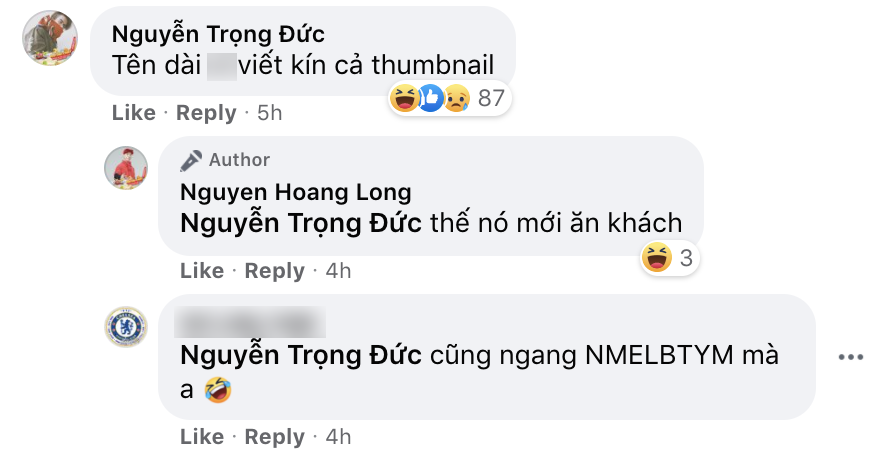Open Nguyễn Trọng Đức name link in top comment
Screen dimensions: 880x456
(x=218, y=35)
